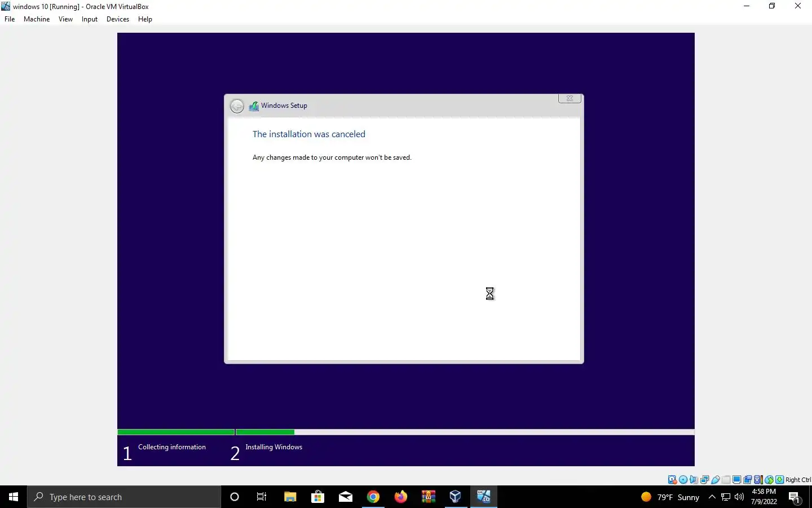Open the Windows Start menu
This screenshot has width=812, height=508.
(x=14, y=497)
